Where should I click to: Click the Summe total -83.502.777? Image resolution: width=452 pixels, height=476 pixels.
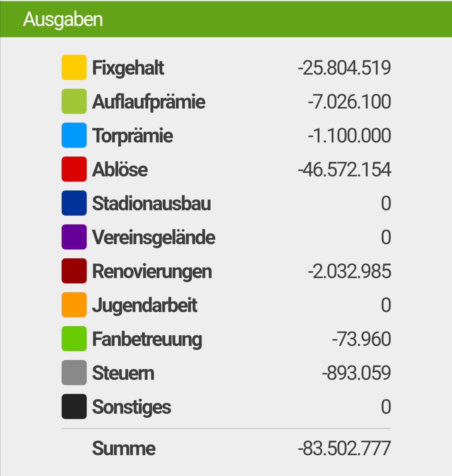point(344,448)
